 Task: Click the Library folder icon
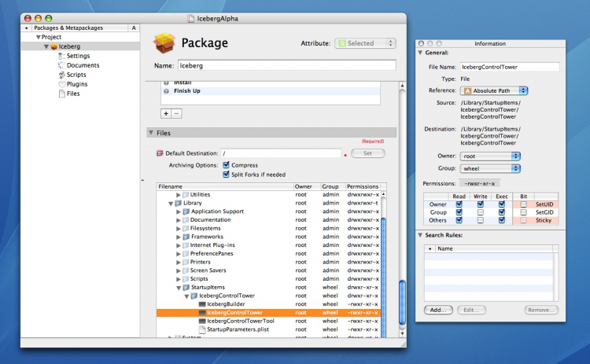[x=179, y=203]
